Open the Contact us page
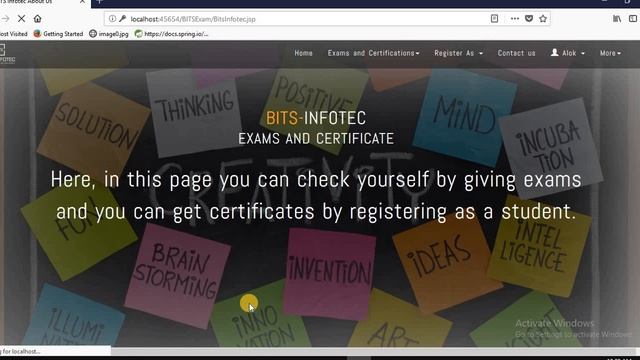640x360 pixels. point(516,53)
